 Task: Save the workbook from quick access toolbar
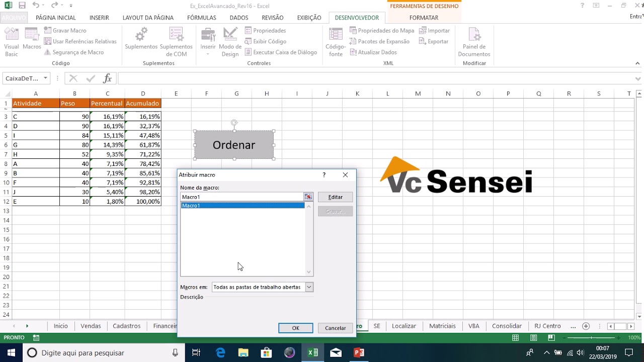click(x=22, y=6)
